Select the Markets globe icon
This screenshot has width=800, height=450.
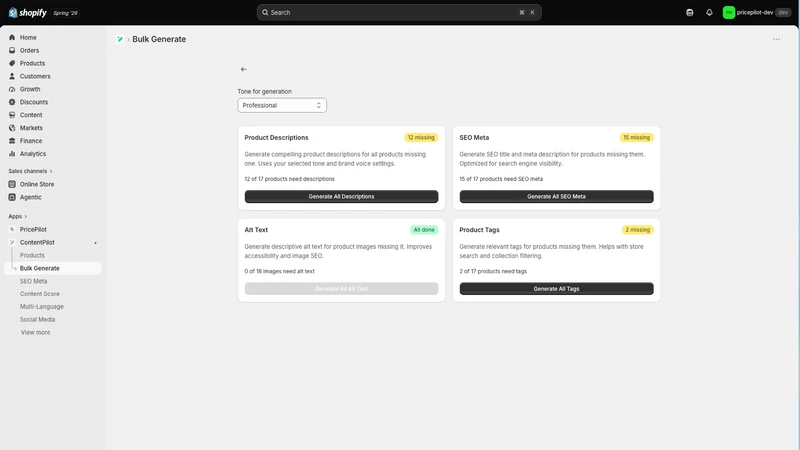point(12,128)
